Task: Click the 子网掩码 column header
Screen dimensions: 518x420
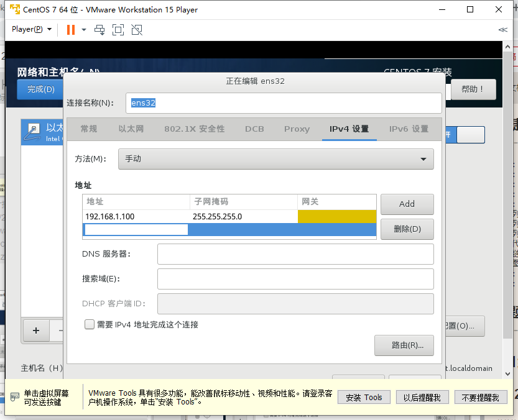Action: (244, 201)
